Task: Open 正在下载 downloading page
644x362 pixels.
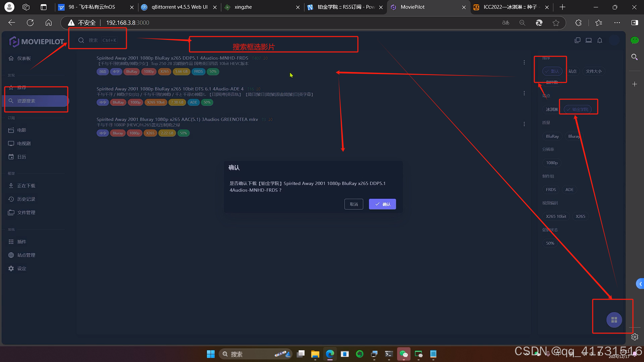Action: coord(26,186)
